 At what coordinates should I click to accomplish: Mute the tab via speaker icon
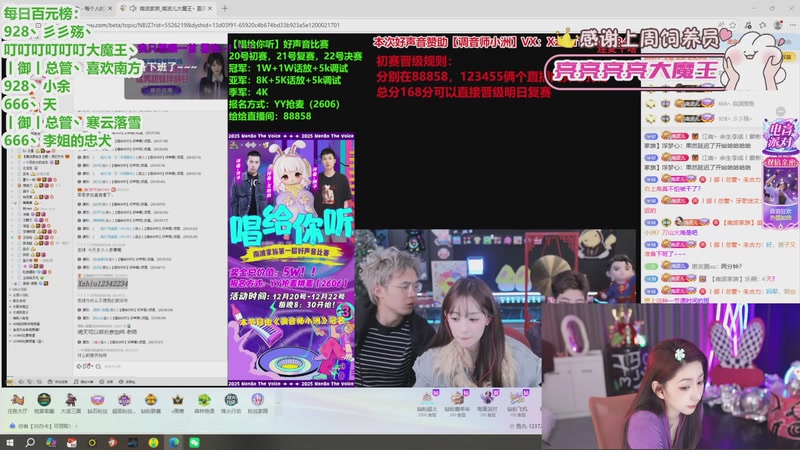132,9
